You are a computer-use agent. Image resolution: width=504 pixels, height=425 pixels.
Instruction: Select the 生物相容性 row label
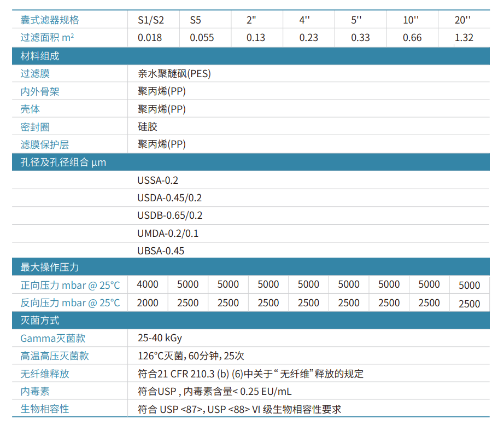click(45, 409)
